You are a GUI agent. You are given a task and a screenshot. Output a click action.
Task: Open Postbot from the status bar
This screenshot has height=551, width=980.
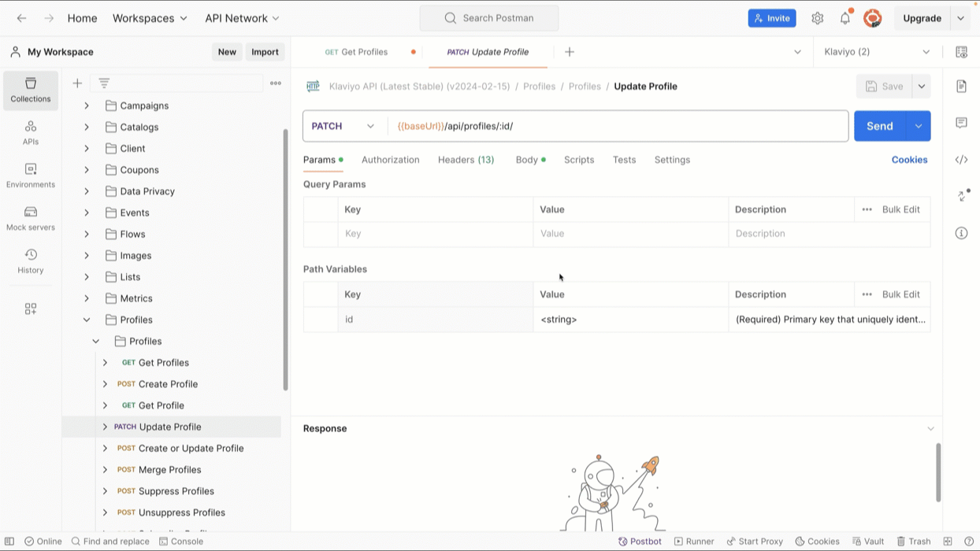click(640, 542)
